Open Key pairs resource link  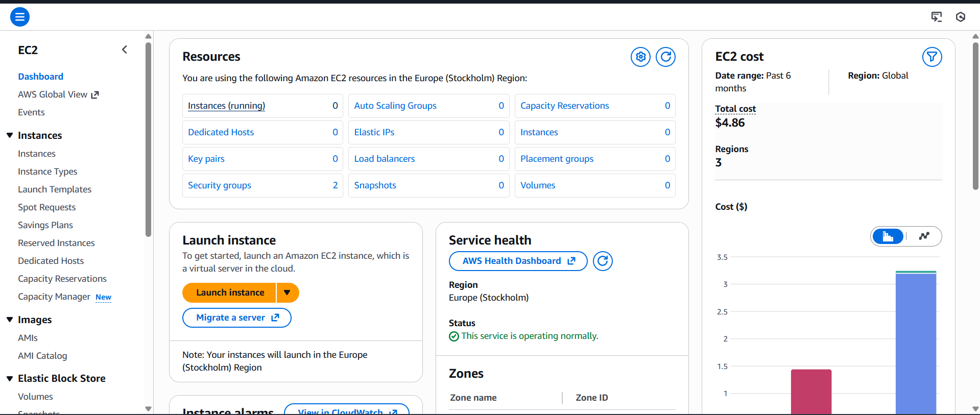(x=206, y=159)
